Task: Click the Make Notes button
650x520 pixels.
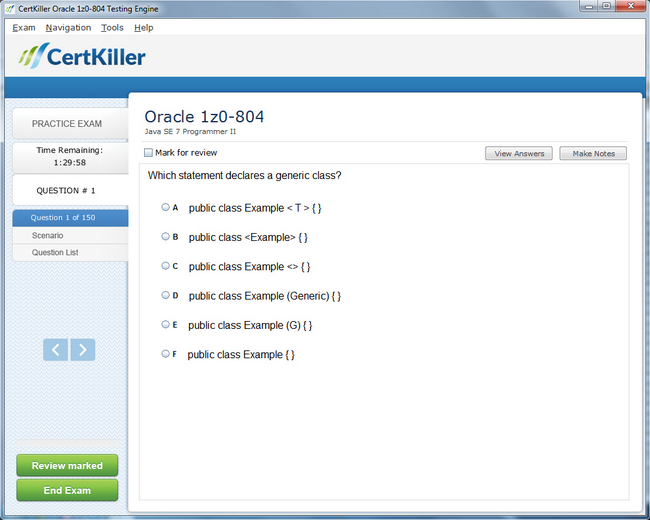Action: (x=593, y=153)
